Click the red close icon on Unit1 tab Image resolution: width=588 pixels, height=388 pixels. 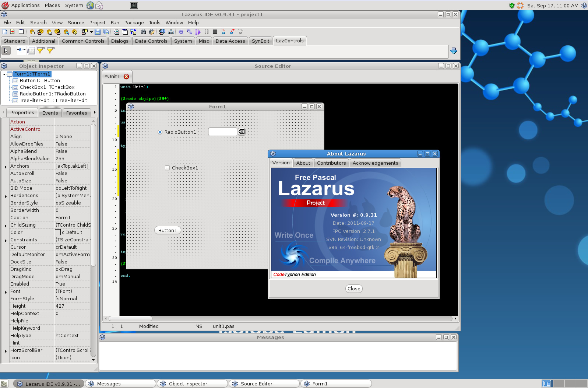pos(126,77)
